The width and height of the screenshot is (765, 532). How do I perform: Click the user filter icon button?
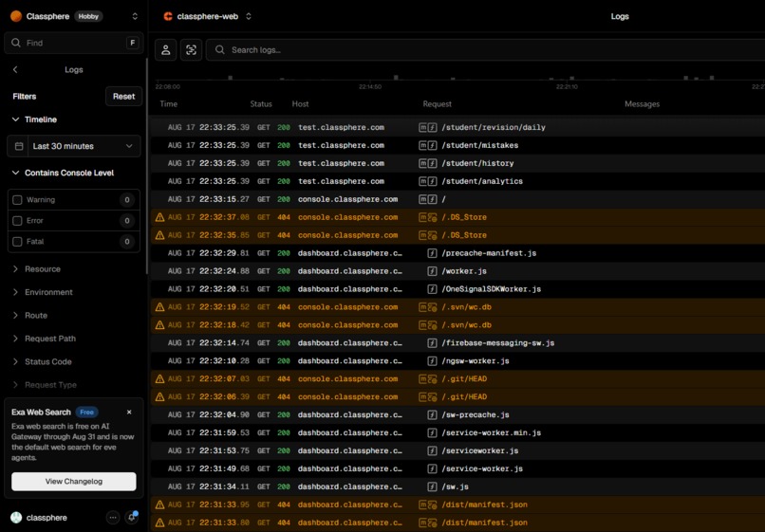(x=166, y=49)
